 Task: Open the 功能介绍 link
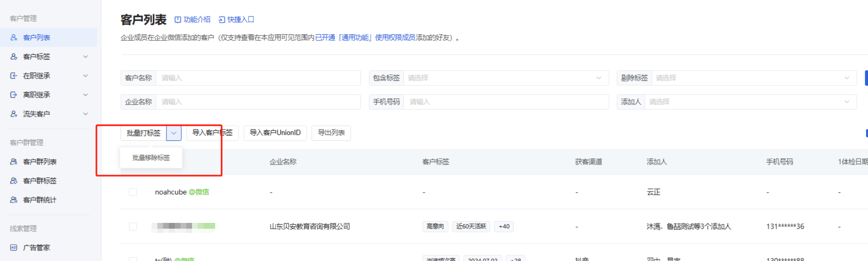click(x=193, y=19)
